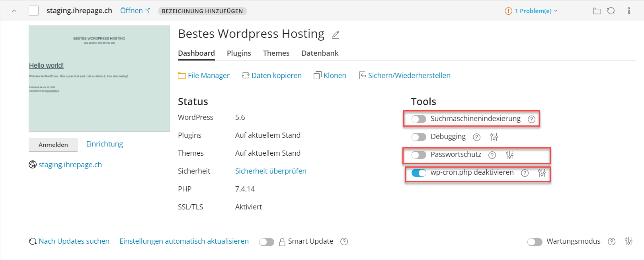Collapse the staging.ihrepage.ch site card

14,11
